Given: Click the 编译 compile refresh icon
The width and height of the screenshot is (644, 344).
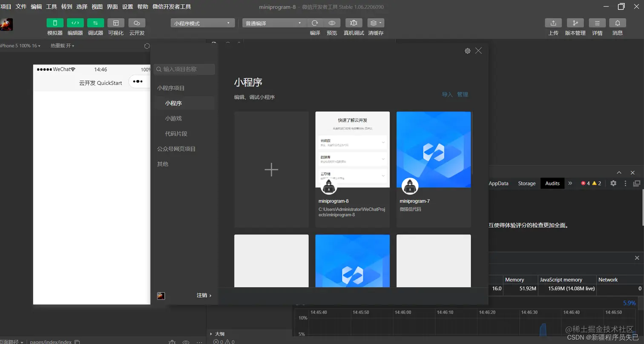Looking at the screenshot, I should click(x=315, y=23).
